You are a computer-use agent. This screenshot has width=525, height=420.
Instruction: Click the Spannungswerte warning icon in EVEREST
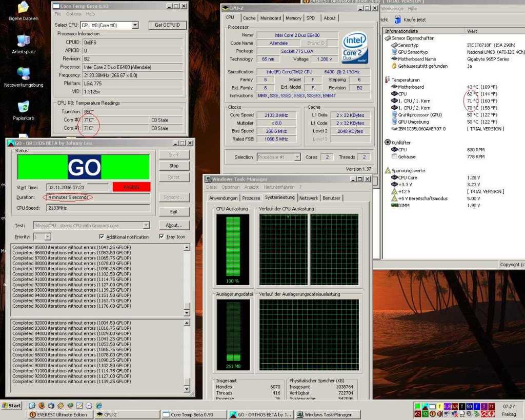[388, 170]
